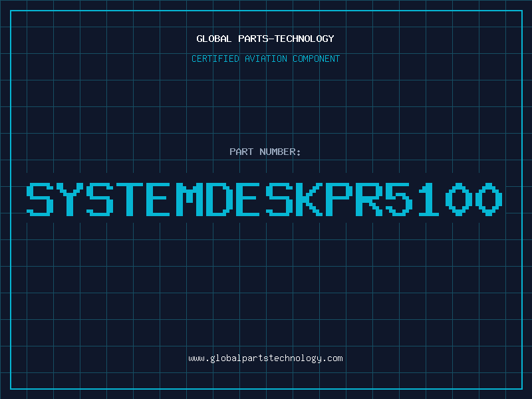Pick the letter D in the part number

pyautogui.click(x=220, y=199)
